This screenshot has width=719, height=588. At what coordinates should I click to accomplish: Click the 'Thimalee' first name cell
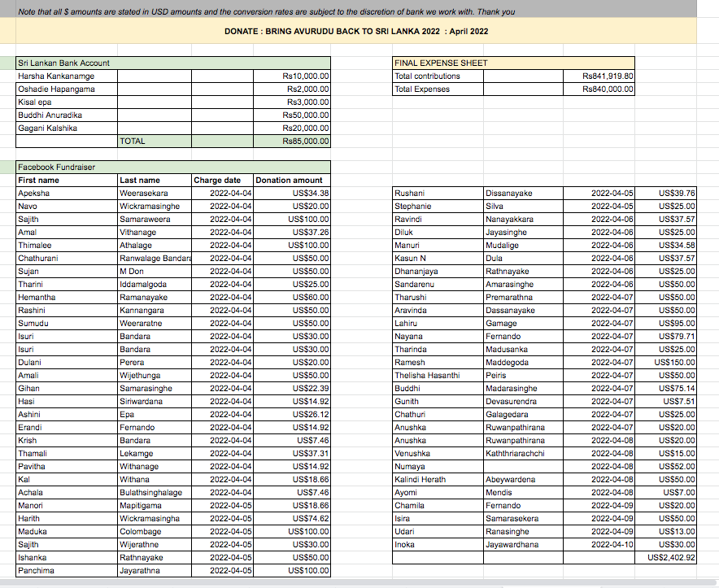pos(67,245)
